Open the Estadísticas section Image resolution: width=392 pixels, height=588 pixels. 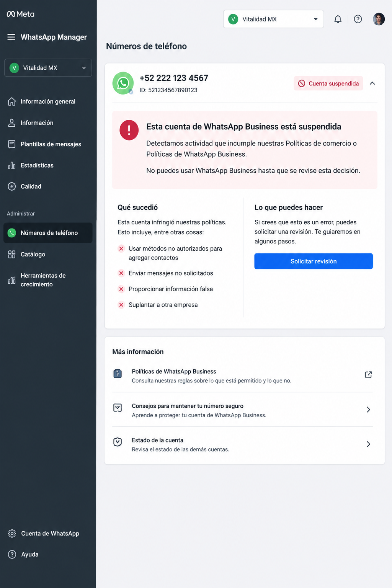(x=48, y=165)
